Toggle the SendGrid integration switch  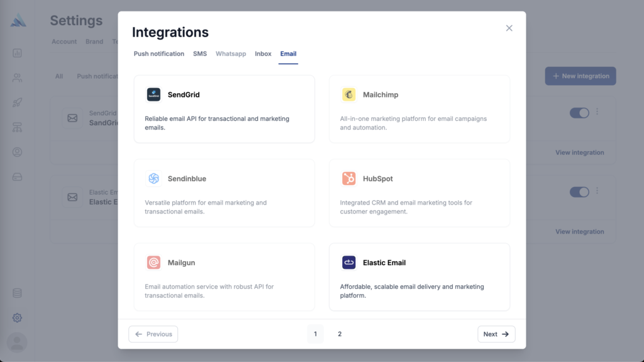(579, 113)
